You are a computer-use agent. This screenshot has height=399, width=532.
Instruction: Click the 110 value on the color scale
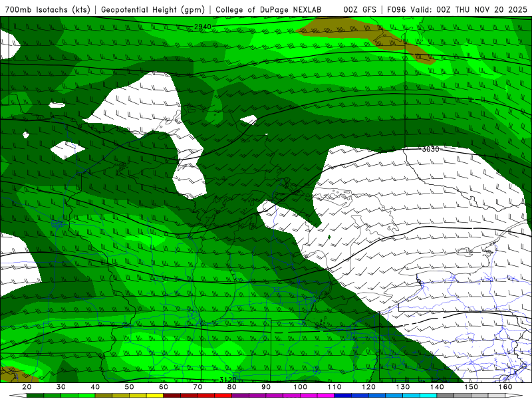coord(334,387)
